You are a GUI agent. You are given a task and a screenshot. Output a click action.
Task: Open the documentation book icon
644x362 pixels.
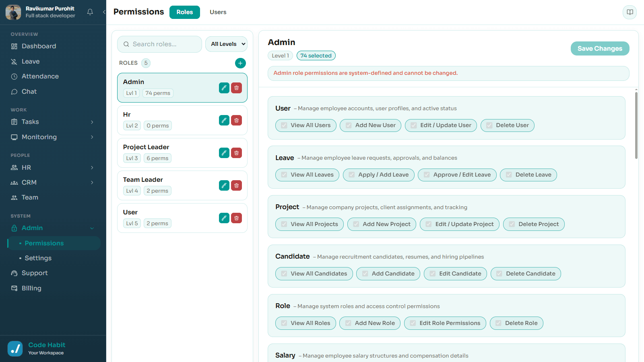tap(630, 12)
